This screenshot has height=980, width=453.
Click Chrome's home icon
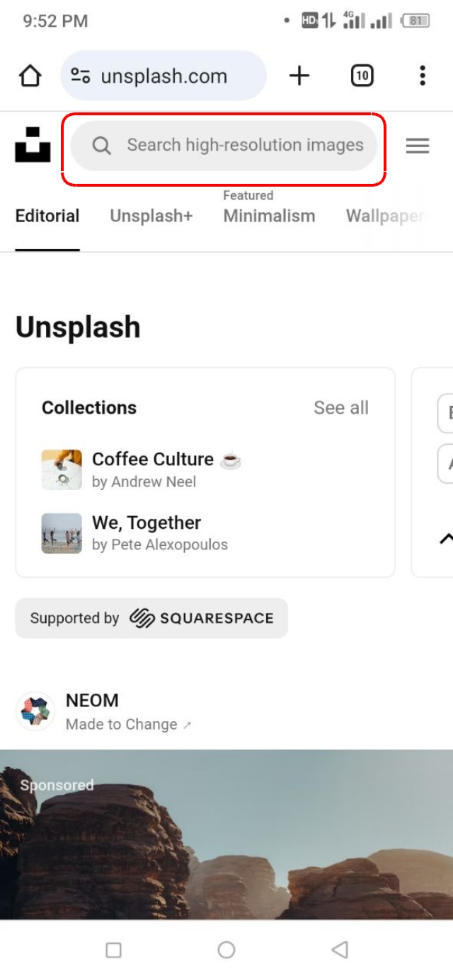pos(30,76)
